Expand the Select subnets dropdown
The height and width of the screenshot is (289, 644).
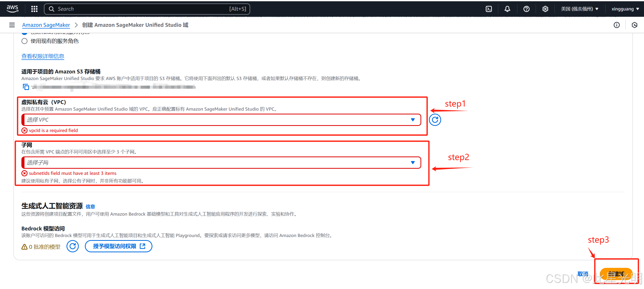coord(221,163)
